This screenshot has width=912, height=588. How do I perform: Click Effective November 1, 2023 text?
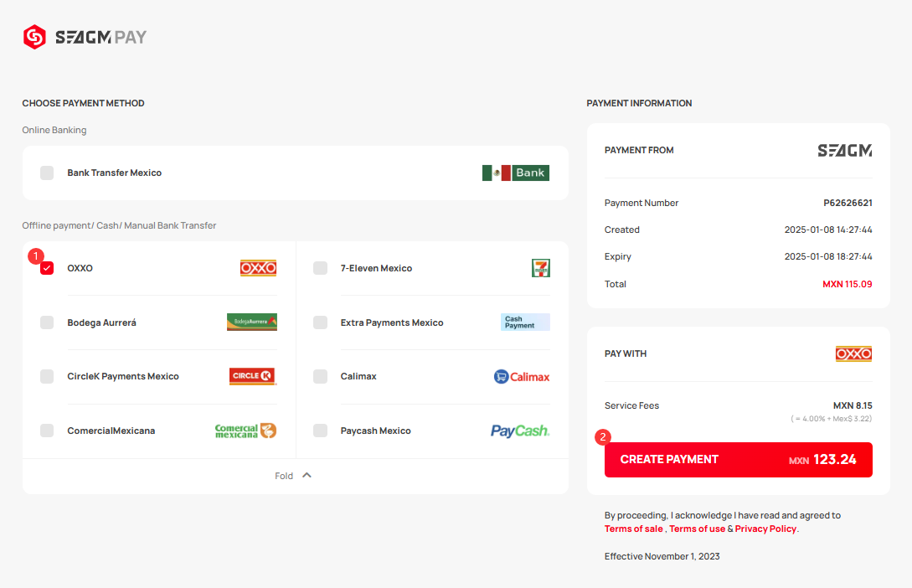[x=662, y=556]
